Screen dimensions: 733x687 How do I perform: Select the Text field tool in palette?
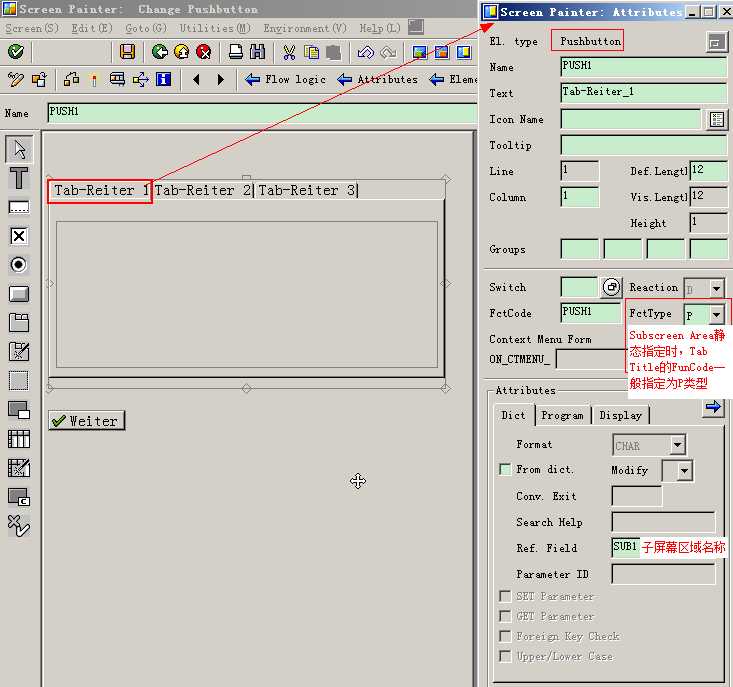point(18,179)
